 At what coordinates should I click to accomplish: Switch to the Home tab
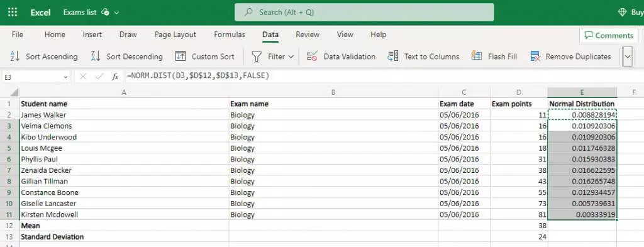coord(55,35)
